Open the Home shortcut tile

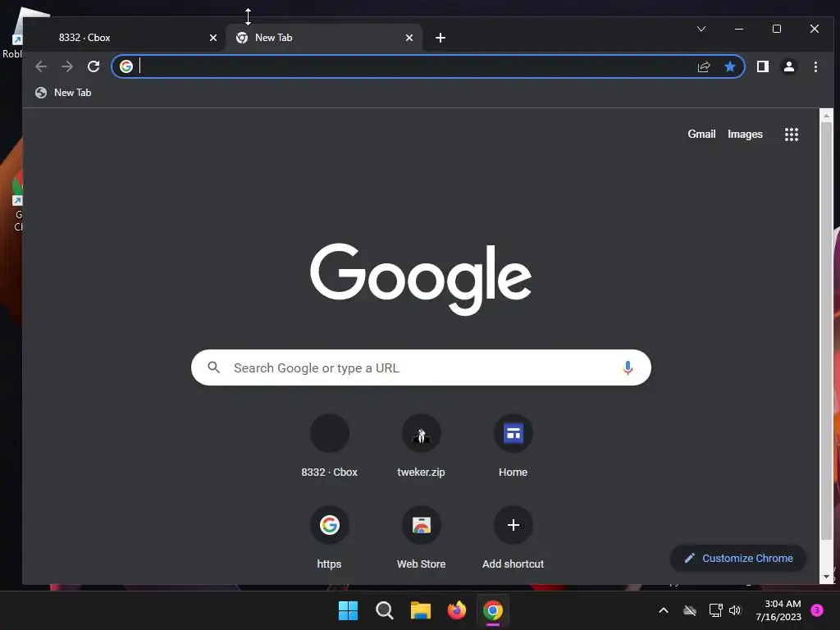(x=513, y=445)
